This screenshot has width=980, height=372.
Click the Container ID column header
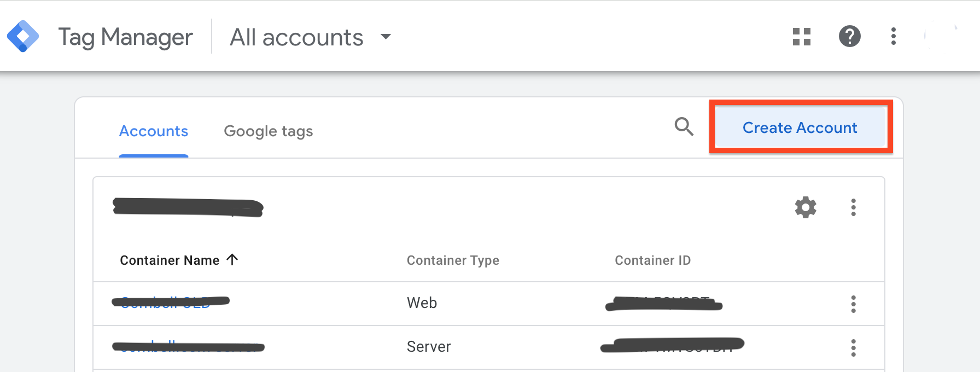pyautogui.click(x=652, y=260)
